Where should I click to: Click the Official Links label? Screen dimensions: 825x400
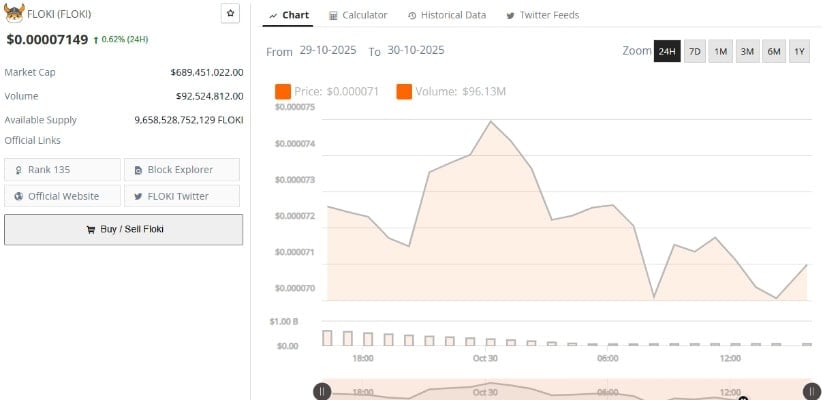coord(33,141)
